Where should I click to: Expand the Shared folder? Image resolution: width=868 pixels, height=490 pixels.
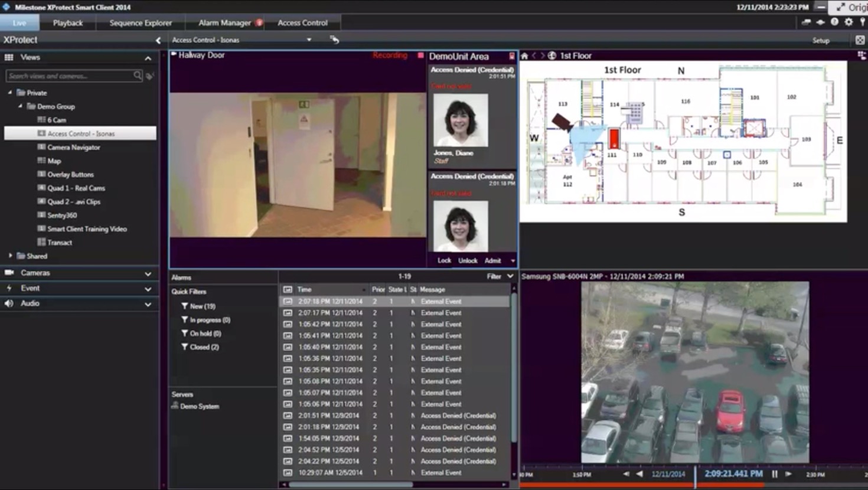coord(10,256)
